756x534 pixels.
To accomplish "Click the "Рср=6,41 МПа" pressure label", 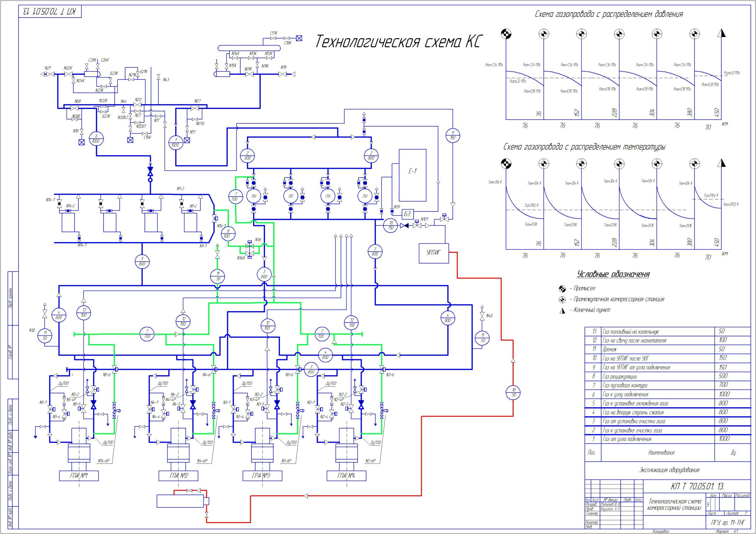I will [x=731, y=73].
